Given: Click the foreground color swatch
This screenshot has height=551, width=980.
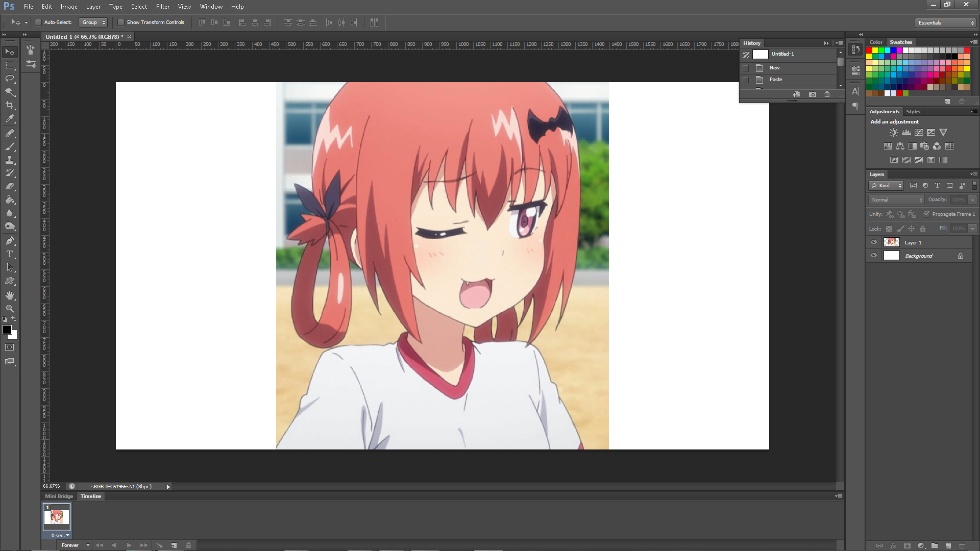Looking at the screenshot, I should pyautogui.click(x=7, y=330).
